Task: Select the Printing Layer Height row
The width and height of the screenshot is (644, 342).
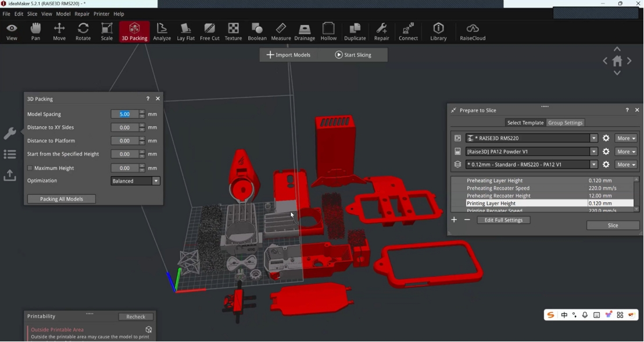Action: 542,203
